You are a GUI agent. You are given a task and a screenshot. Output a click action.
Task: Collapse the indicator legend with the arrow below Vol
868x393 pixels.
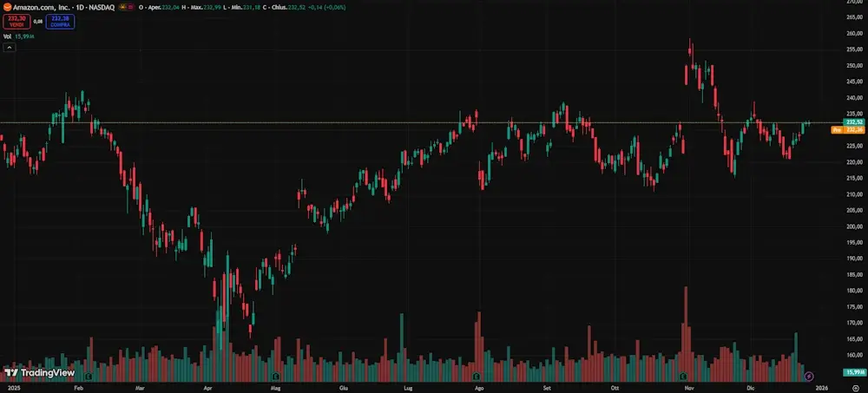pyautogui.click(x=9, y=48)
